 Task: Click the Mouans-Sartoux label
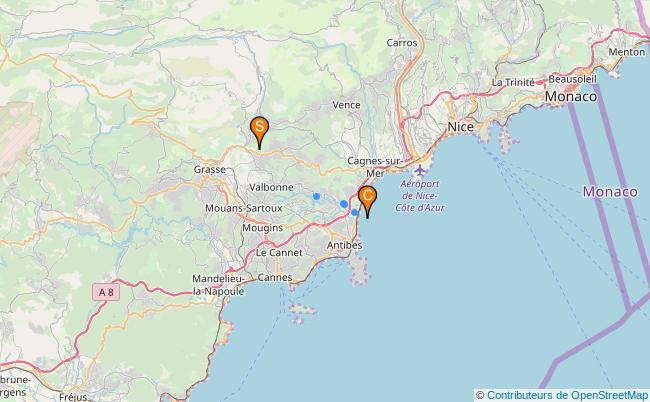(244, 208)
